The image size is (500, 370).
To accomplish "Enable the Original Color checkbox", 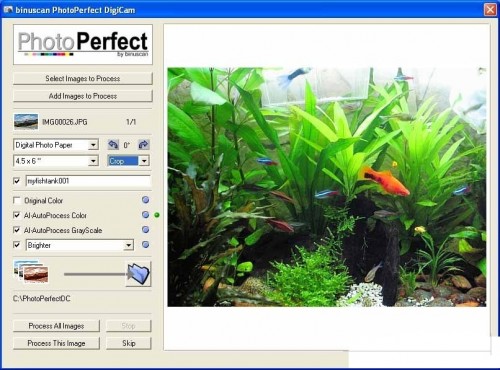I will (17, 200).
